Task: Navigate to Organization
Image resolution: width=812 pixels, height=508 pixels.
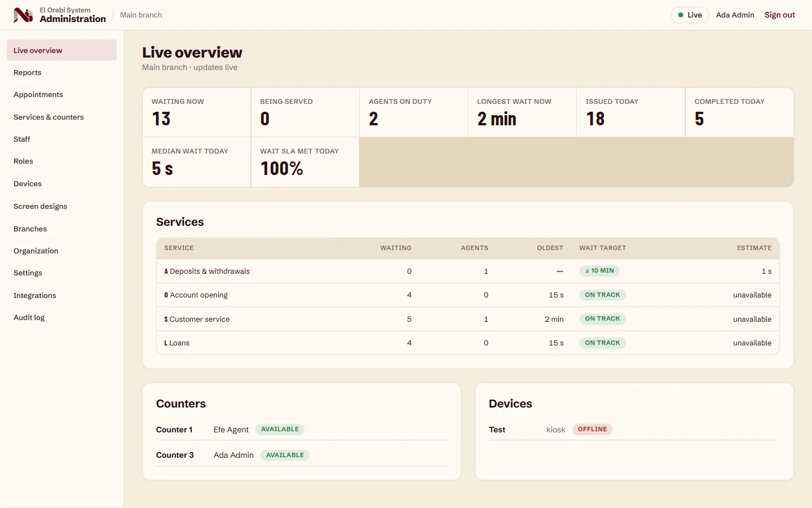Action: (x=61, y=251)
